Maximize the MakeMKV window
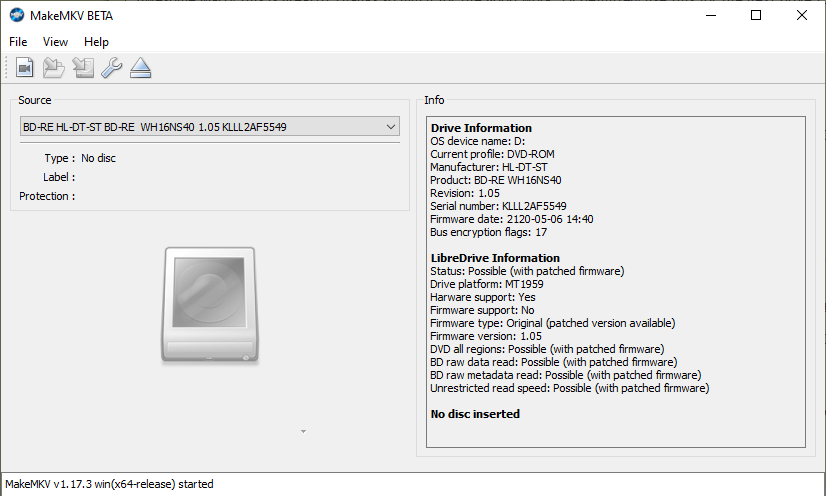826x496 pixels. click(x=756, y=15)
